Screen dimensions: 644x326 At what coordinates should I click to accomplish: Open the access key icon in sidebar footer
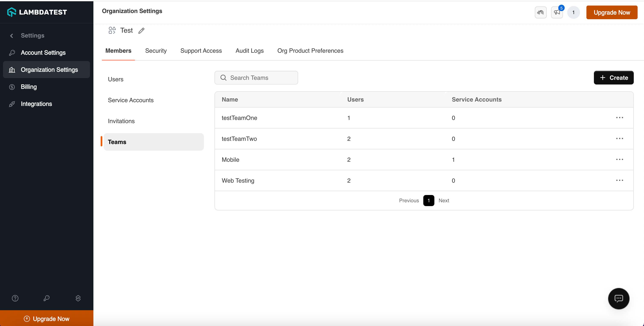tap(46, 298)
